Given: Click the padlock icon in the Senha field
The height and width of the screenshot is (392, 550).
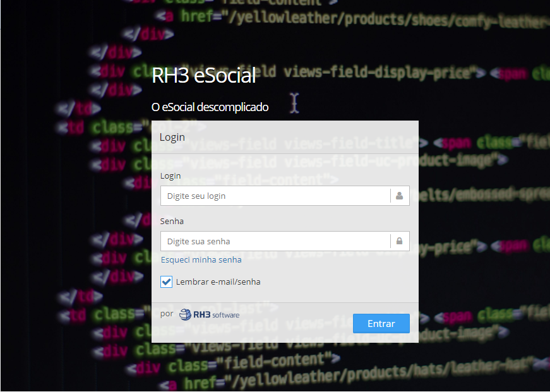Looking at the screenshot, I should pos(400,241).
